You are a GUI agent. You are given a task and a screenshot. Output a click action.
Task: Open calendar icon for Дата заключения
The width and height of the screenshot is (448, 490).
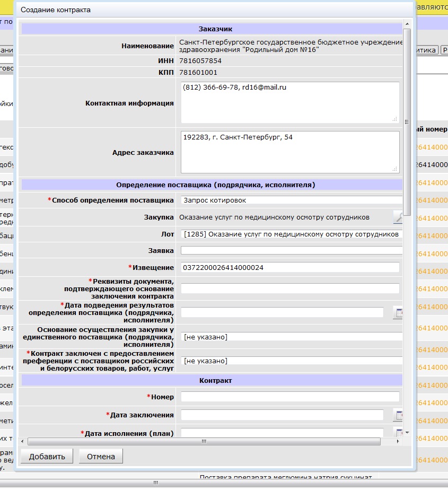tap(398, 415)
